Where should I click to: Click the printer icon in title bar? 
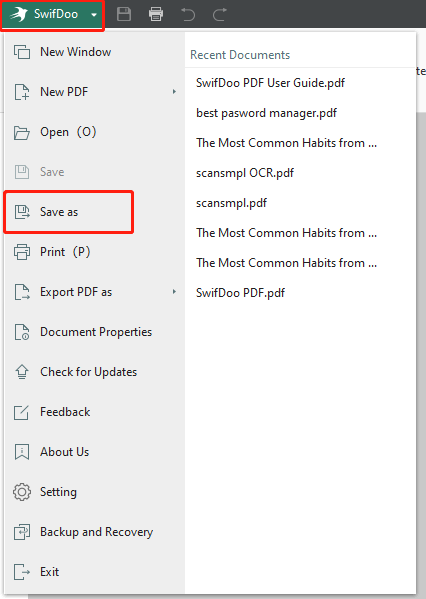coord(156,15)
